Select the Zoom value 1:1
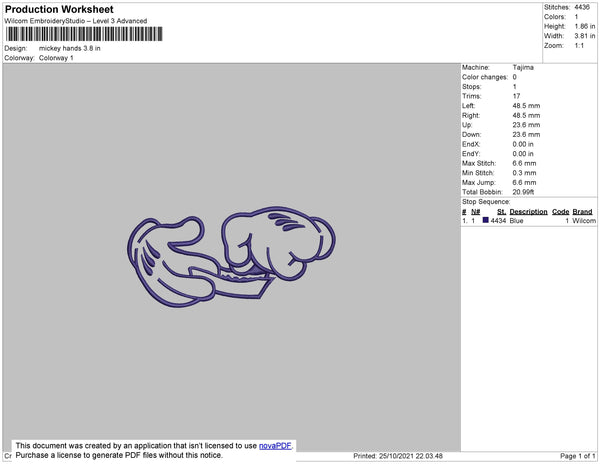 click(x=579, y=45)
